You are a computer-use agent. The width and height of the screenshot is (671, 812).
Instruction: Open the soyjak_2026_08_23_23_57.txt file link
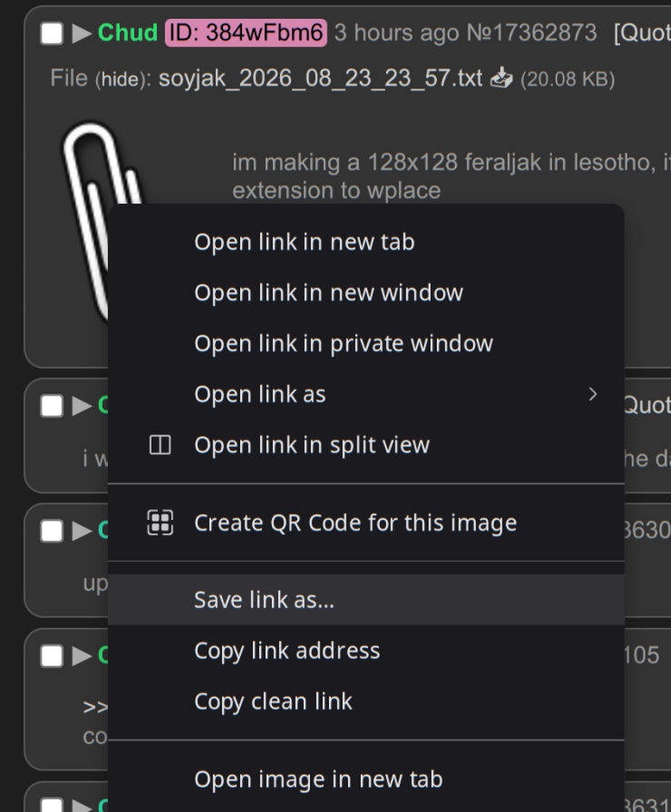320,79
